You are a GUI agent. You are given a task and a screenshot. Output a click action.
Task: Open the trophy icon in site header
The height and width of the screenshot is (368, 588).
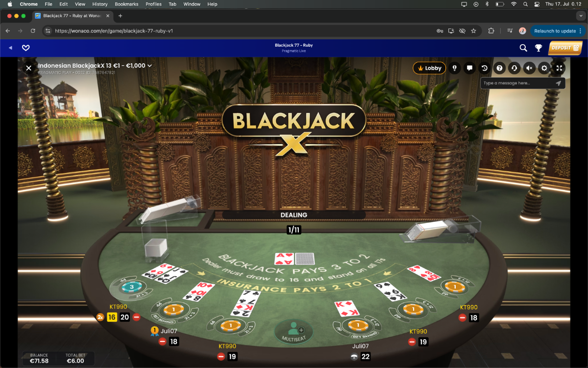tap(539, 48)
